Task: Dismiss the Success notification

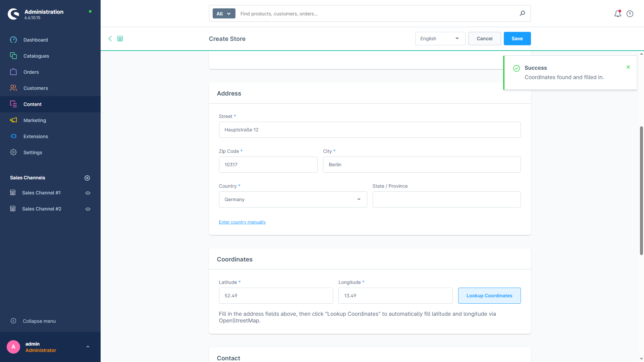Action: point(628,67)
